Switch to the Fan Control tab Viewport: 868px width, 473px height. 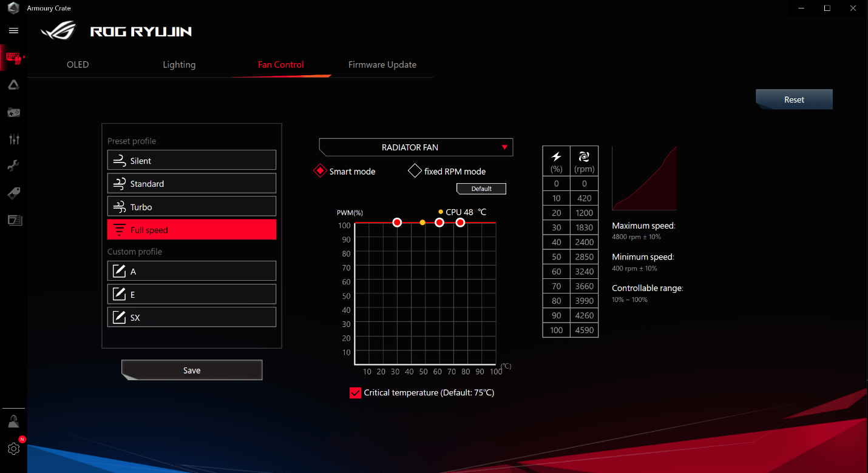[280, 64]
